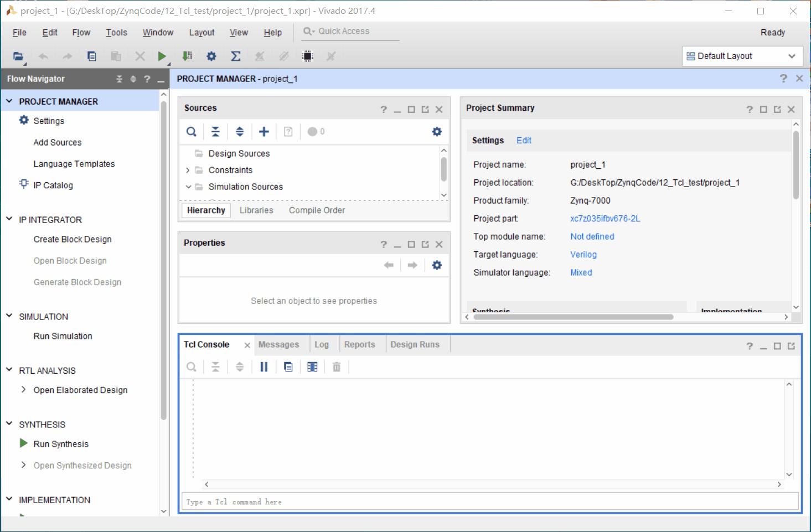The width and height of the screenshot is (811, 532).
Task: Collapse all in Sources panel
Action: (215, 132)
